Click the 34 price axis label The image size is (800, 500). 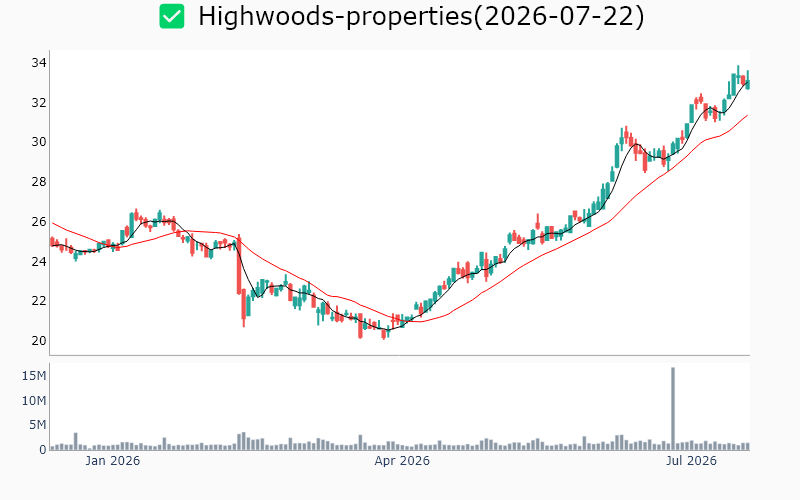[x=39, y=63]
